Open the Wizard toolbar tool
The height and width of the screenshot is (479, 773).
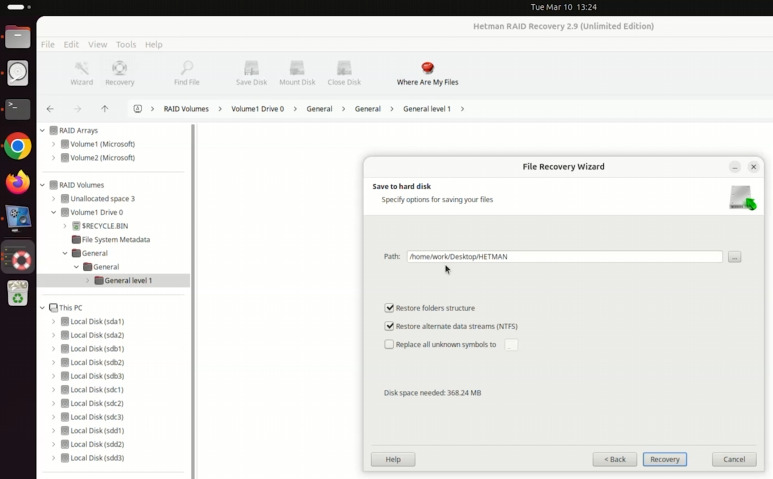click(81, 73)
